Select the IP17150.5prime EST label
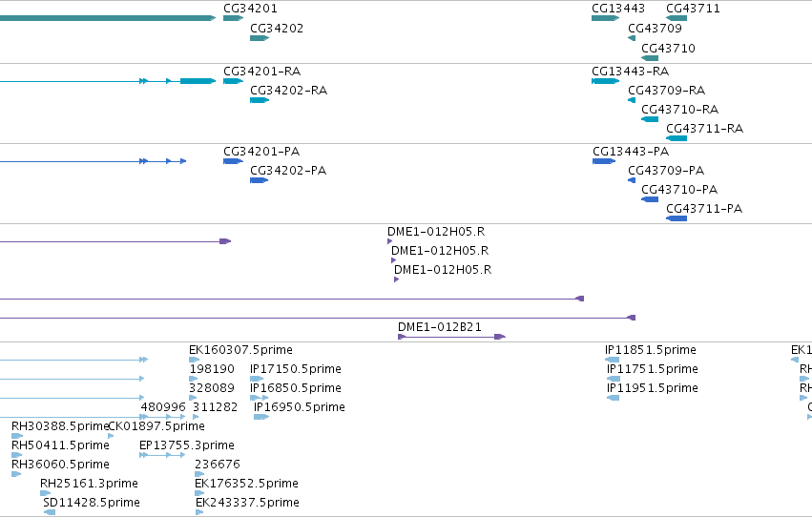812x517 pixels. 295,368
